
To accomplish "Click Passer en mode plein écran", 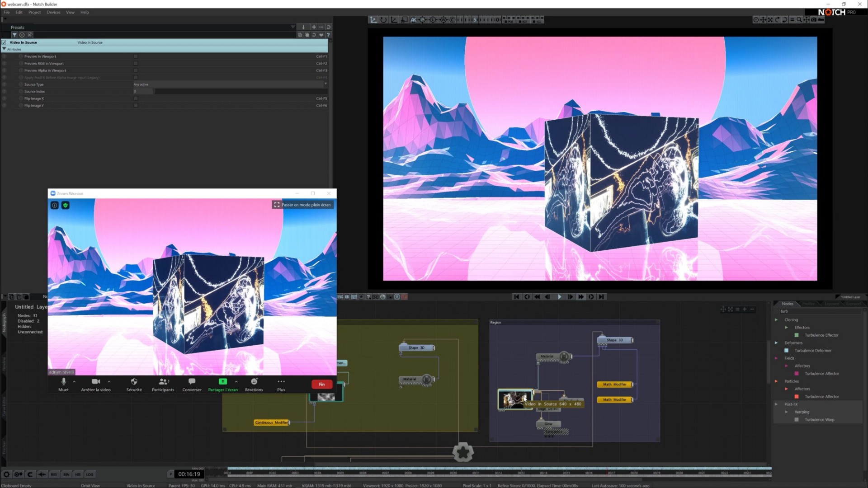I will click(302, 205).
